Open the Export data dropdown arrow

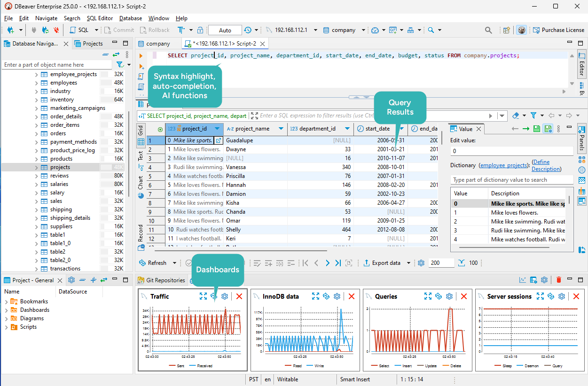pos(408,263)
